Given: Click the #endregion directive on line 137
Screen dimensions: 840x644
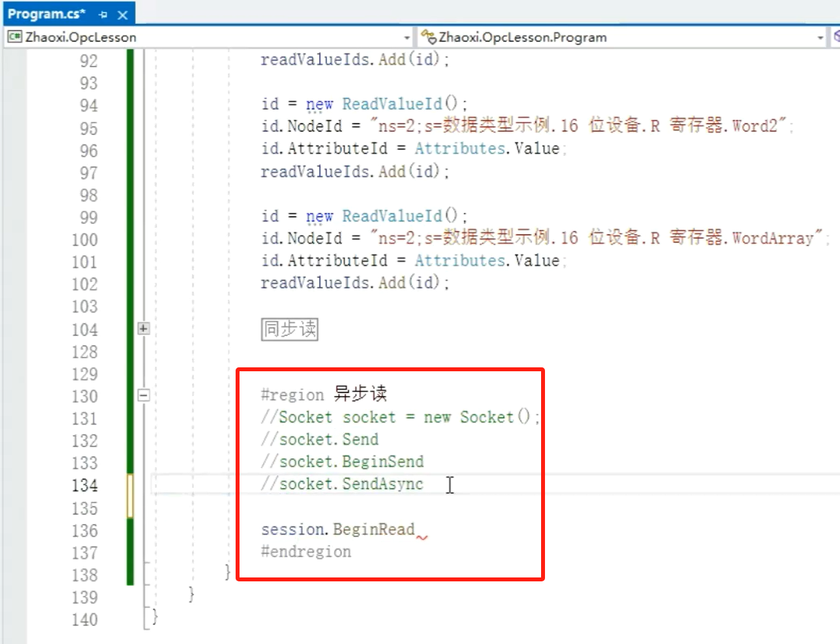Looking at the screenshot, I should tap(305, 552).
